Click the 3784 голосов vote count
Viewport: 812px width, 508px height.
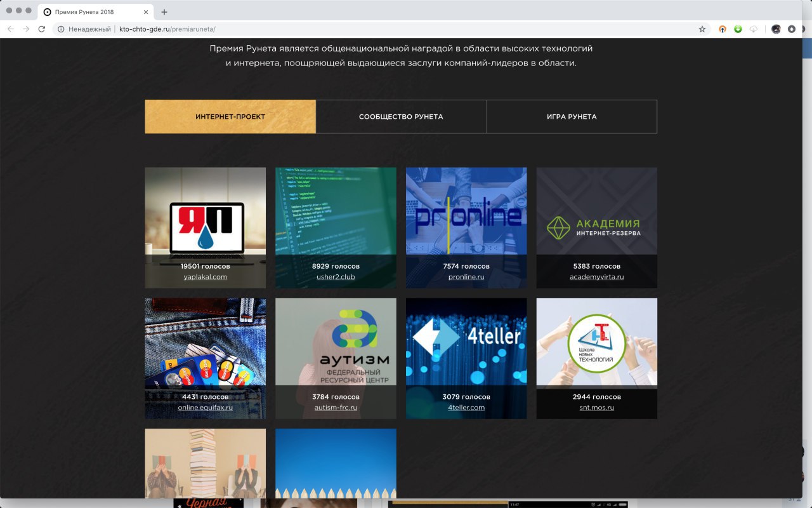(x=336, y=397)
